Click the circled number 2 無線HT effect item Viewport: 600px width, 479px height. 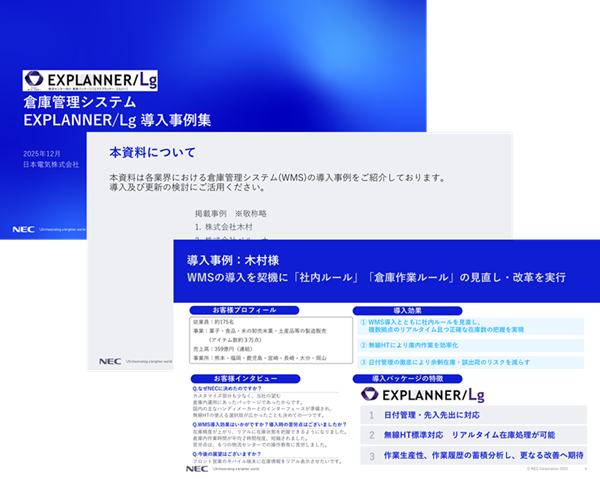click(x=364, y=344)
